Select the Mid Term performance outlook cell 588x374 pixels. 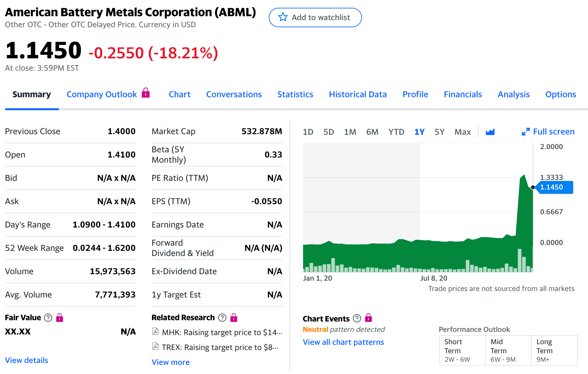(x=508, y=350)
